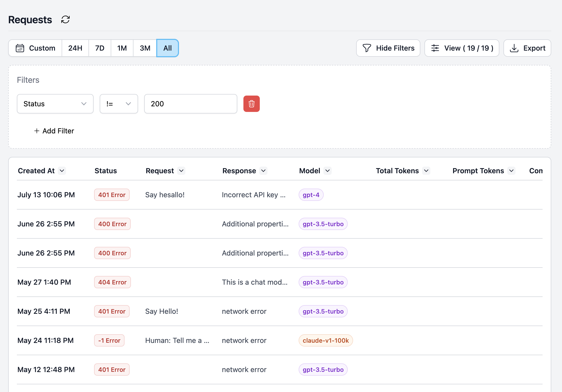The image size is (562, 392).
Task: Click 401 Error badge on May 12 row
Action: tap(112, 370)
